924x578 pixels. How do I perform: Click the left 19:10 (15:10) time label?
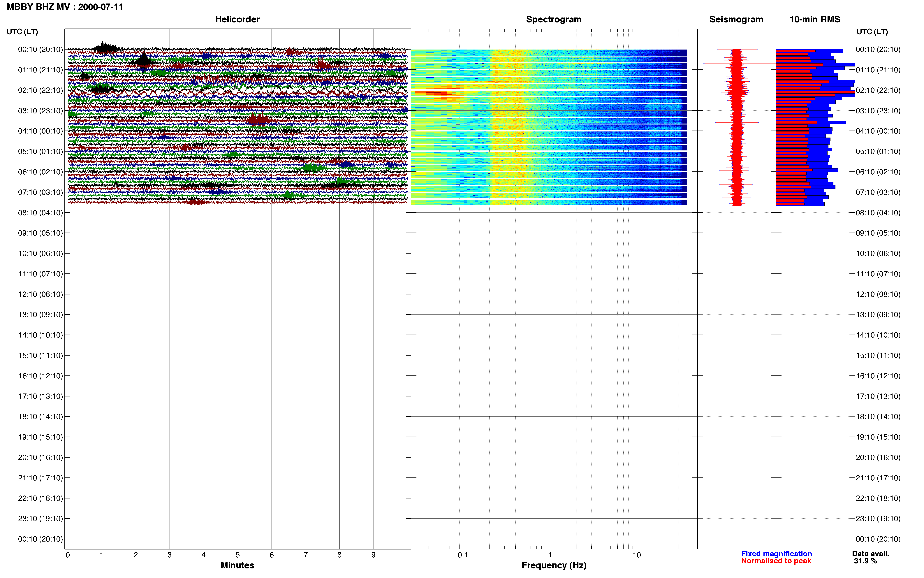point(41,437)
